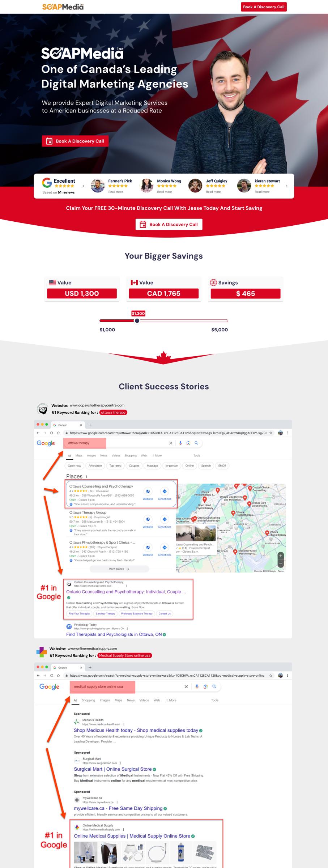
Task: Click Read more under Farmer's Pick
Action: pyautogui.click(x=116, y=192)
